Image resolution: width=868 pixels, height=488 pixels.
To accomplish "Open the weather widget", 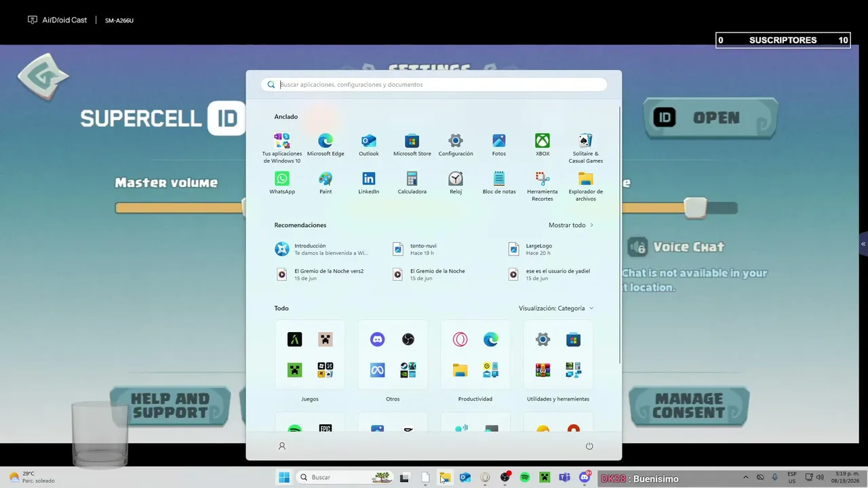I will pyautogui.click(x=32, y=477).
